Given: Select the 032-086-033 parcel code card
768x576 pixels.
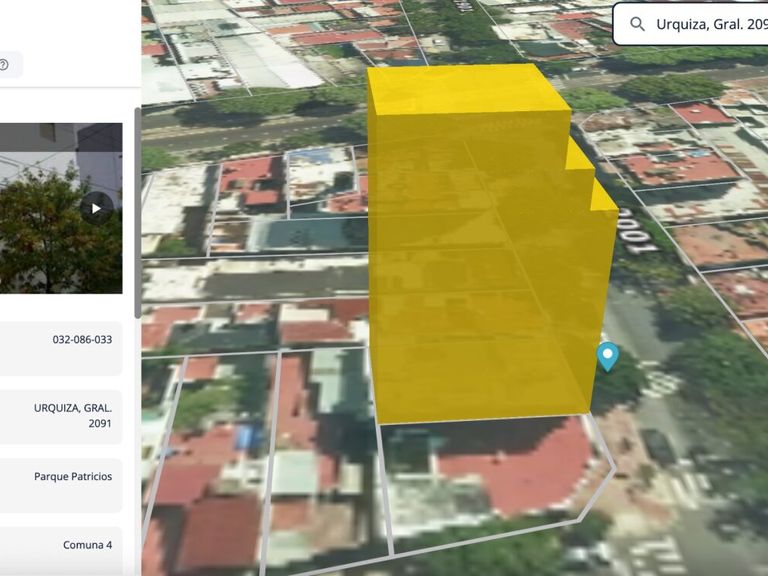Looking at the screenshot, I should 61,348.
